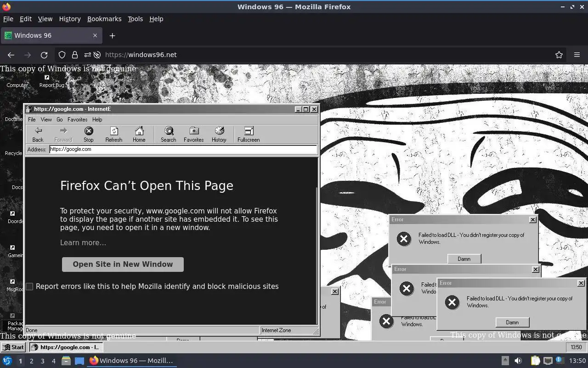Click the OS panel clock 13:50
The height and width of the screenshot is (368, 588).
[577, 361]
